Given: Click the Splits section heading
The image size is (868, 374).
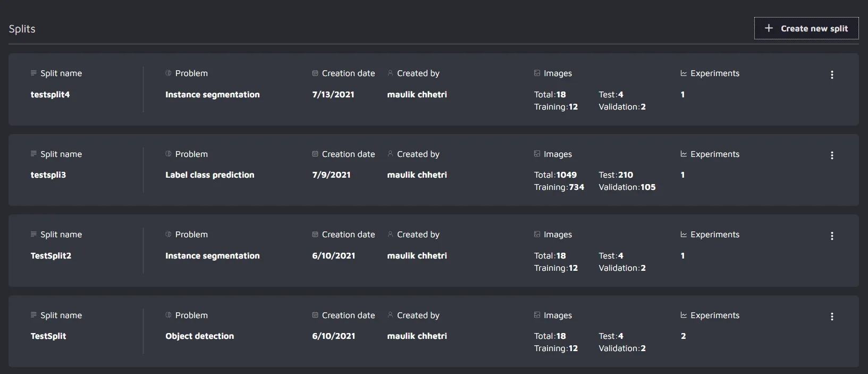Looking at the screenshot, I should (22, 29).
